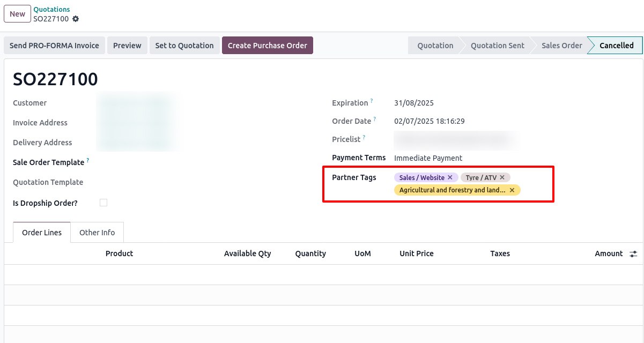This screenshot has width=644, height=343.
Task: Show help tooltip for Pricelist
Action: (364, 137)
